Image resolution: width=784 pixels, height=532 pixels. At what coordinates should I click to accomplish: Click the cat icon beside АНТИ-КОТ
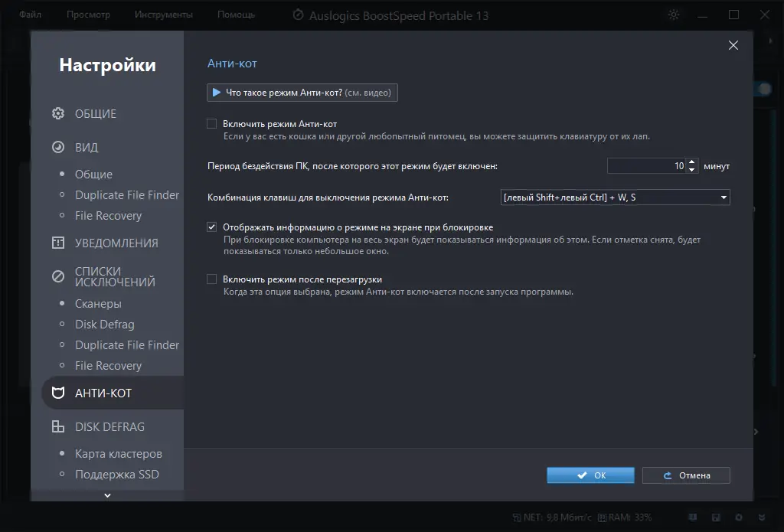click(58, 393)
